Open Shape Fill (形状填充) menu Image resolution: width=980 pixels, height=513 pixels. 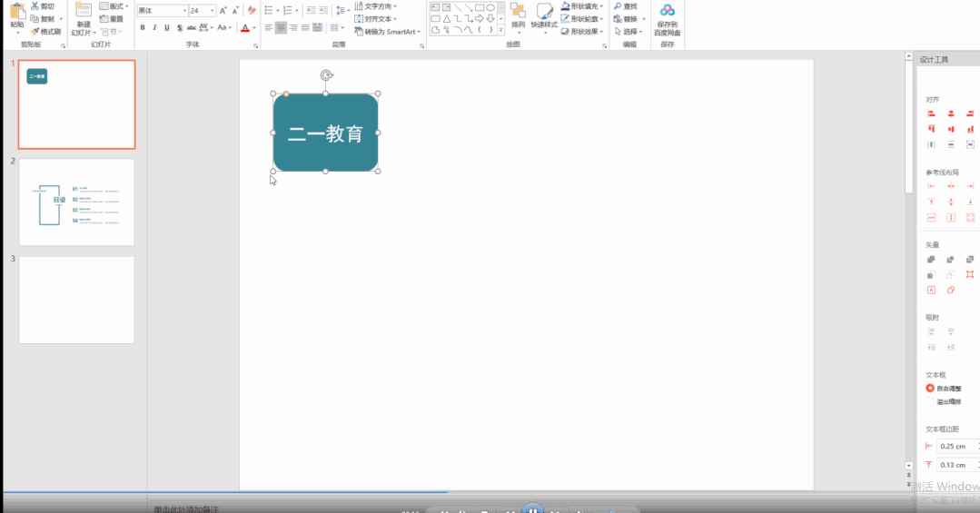(582, 6)
